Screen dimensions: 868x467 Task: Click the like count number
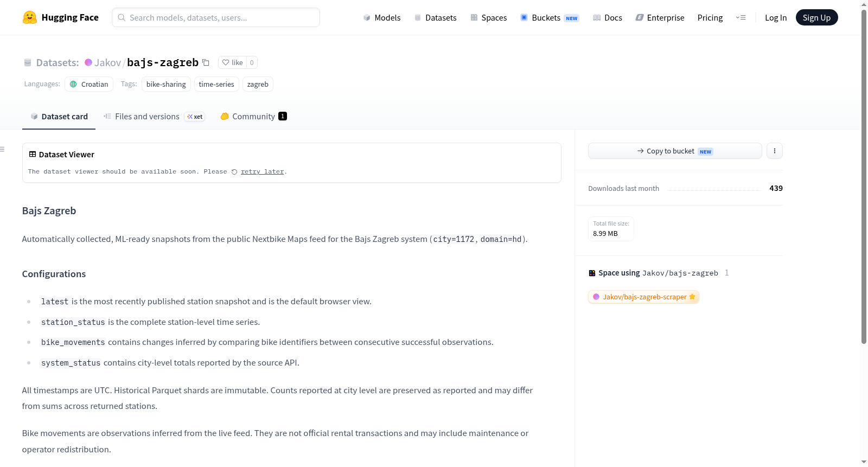pyautogui.click(x=252, y=62)
